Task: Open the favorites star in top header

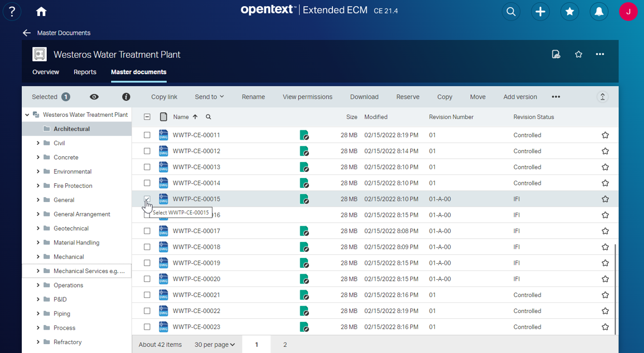Action: 570,11
